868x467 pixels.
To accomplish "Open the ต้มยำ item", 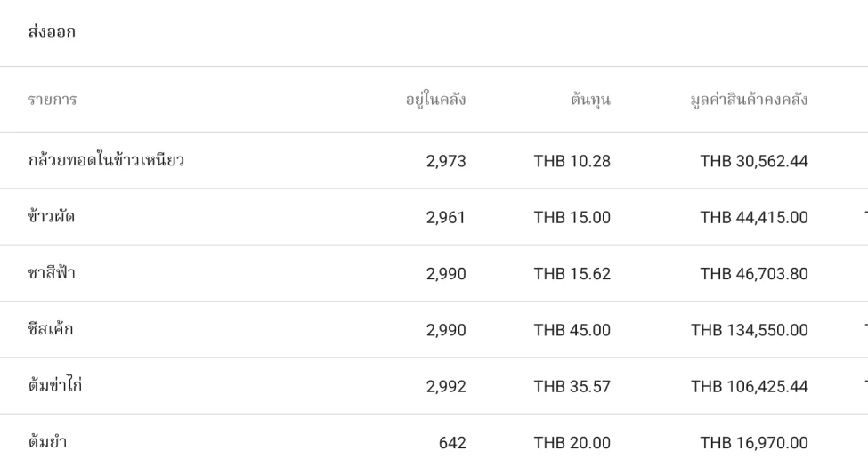I will pos(48,442).
